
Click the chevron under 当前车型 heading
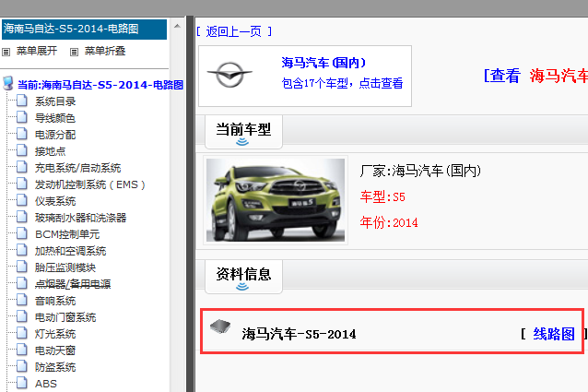coord(242,141)
